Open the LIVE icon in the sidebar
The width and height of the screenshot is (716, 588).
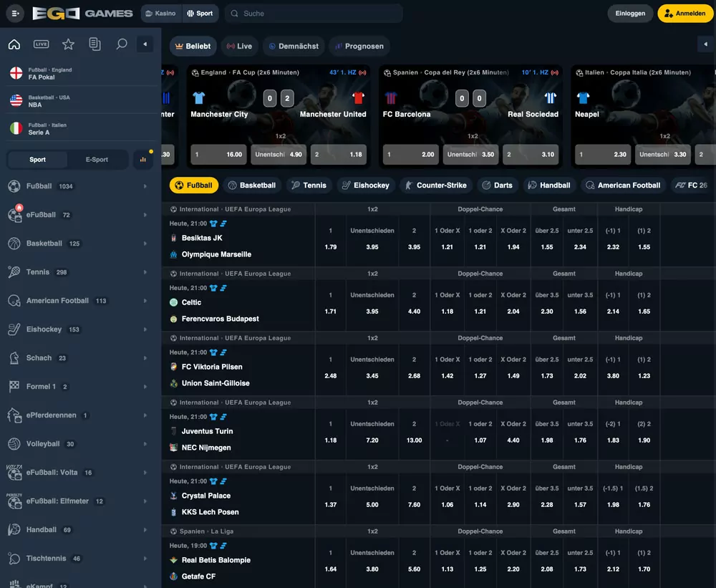[41, 44]
